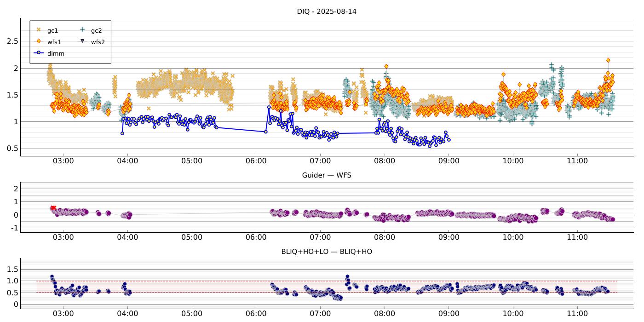Click the 05:00 tick under Guider — WFS plot

(x=192, y=237)
